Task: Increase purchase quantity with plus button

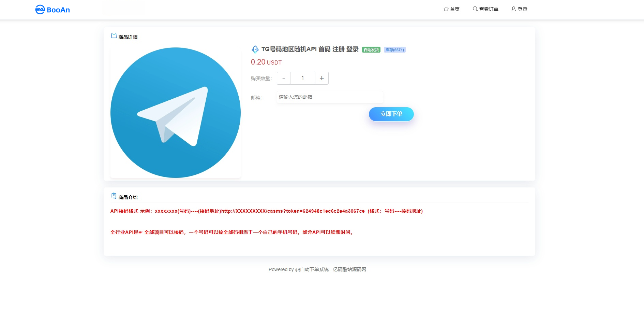Action: 321,78
